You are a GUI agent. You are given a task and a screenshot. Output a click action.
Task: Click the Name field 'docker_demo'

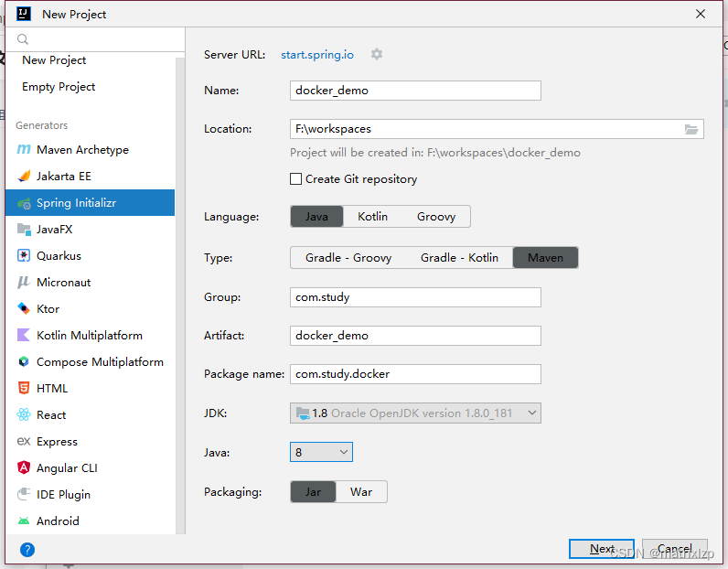(x=415, y=91)
